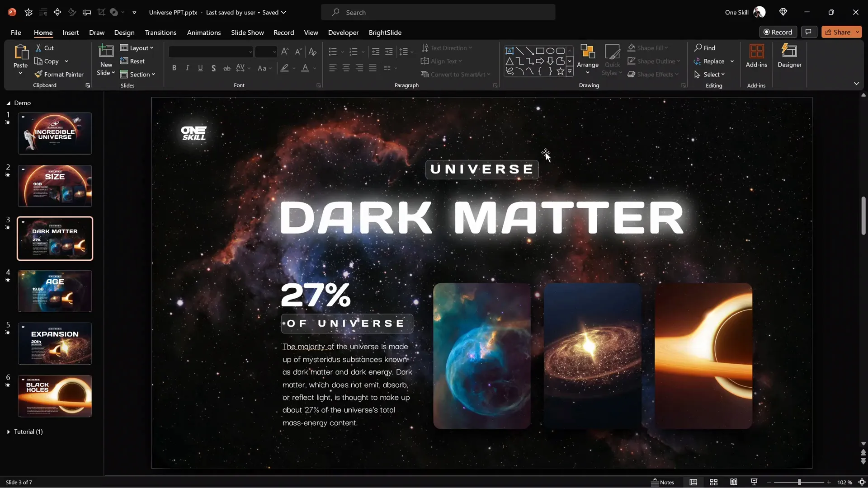This screenshot has height=488, width=868.
Task: Clear all formatting from text
Action: pyautogui.click(x=312, y=52)
